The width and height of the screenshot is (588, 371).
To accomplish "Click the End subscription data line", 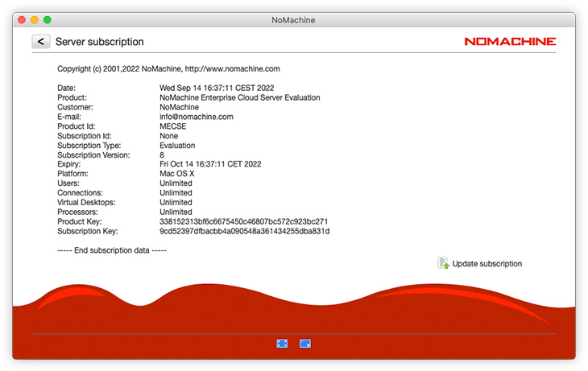I will coord(112,250).
